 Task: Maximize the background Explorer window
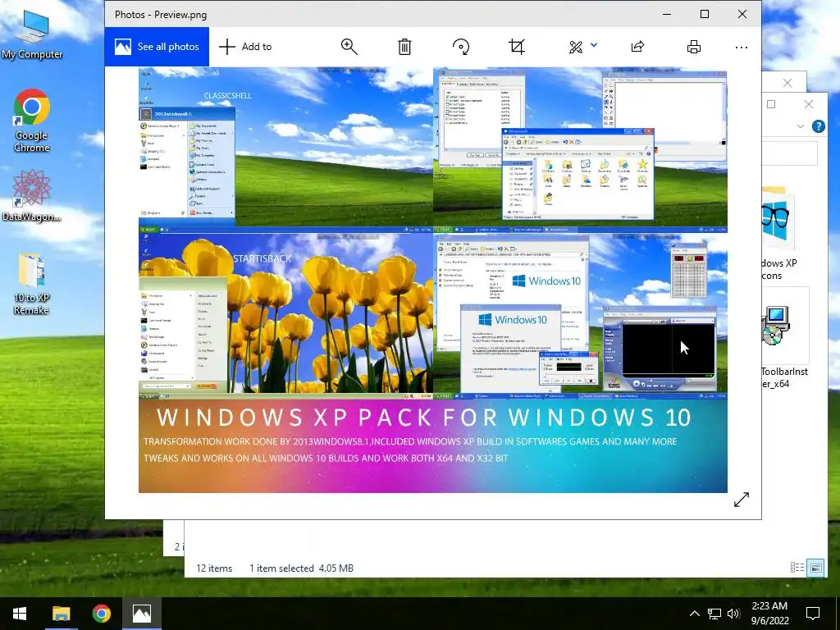[x=771, y=104]
